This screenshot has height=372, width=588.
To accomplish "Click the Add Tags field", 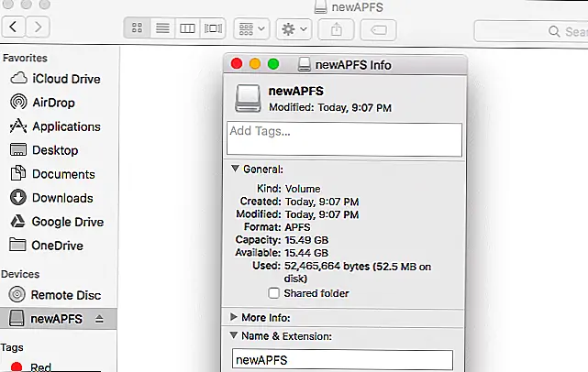I will coord(344,139).
